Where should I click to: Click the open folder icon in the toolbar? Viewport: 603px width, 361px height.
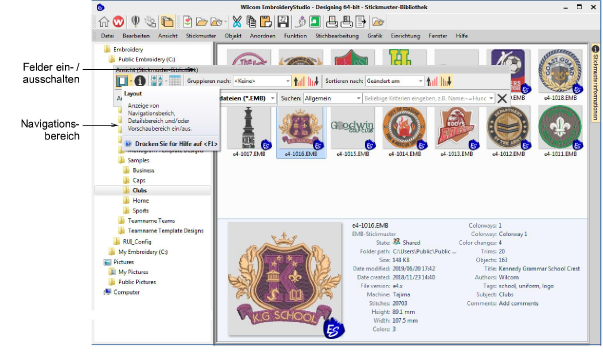point(202,22)
